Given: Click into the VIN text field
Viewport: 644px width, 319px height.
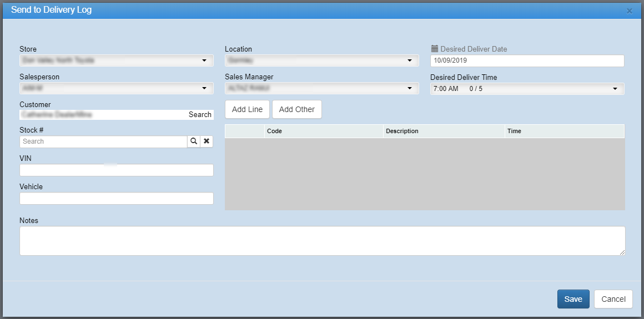Looking at the screenshot, I should click(116, 170).
